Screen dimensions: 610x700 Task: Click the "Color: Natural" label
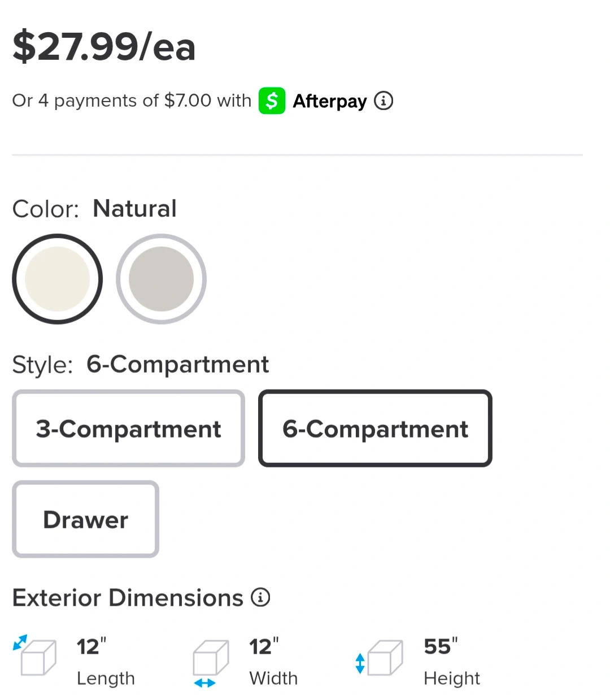pos(94,209)
